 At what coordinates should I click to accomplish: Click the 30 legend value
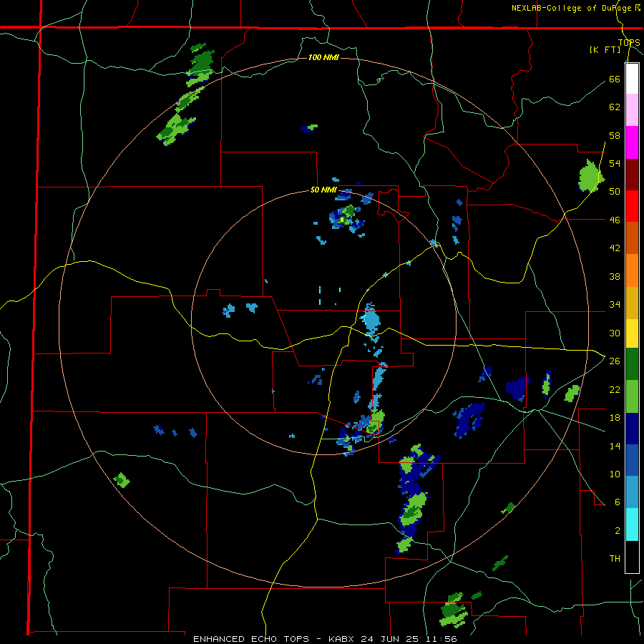point(615,333)
